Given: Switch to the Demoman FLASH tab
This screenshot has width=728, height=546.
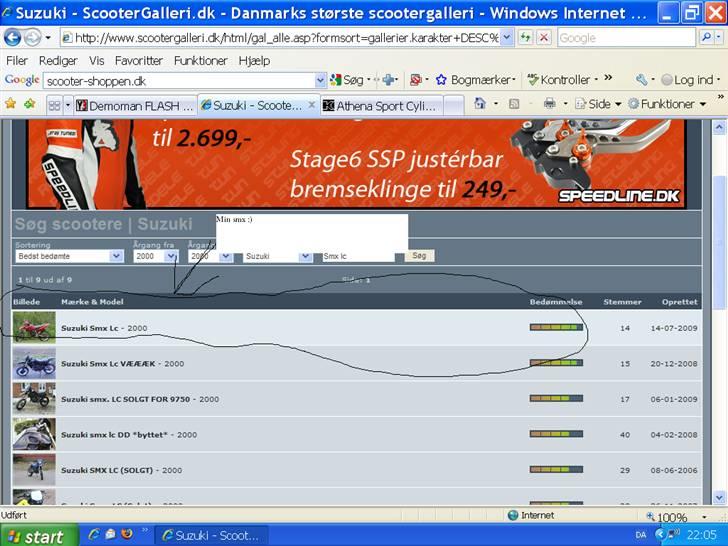Looking at the screenshot, I should pyautogui.click(x=133, y=105).
